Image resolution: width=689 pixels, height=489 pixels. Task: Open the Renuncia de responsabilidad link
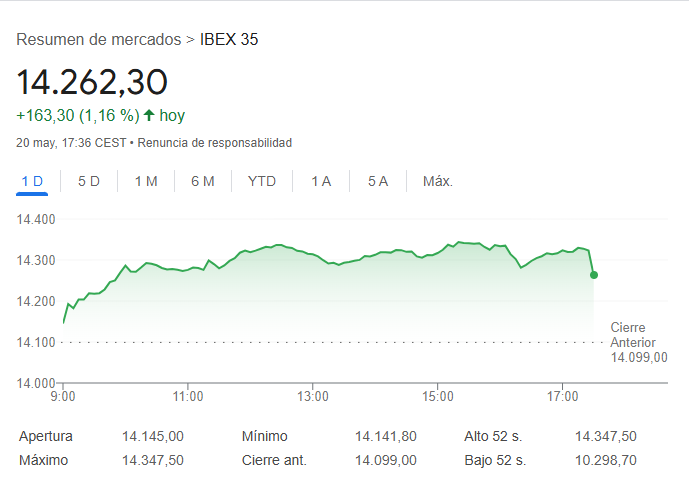(x=214, y=143)
